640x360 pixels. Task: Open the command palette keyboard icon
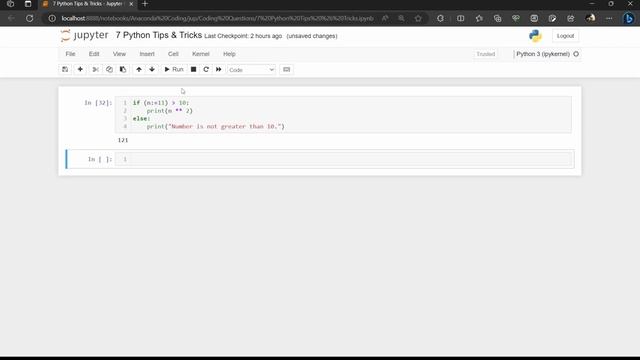287,69
